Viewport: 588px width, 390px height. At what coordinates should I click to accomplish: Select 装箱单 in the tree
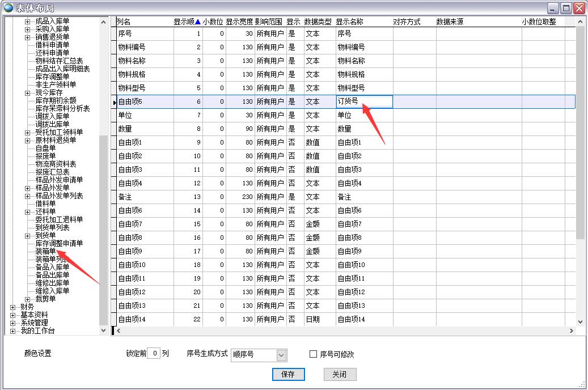45,251
